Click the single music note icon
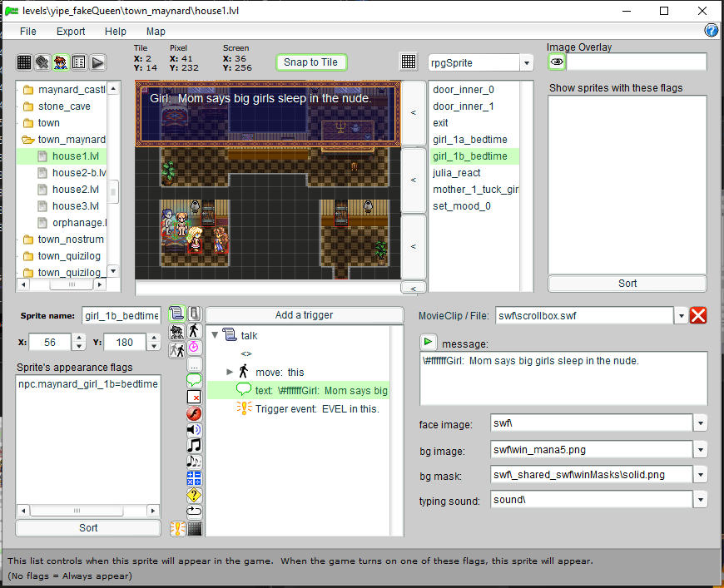This screenshot has height=588, width=724. point(194,445)
